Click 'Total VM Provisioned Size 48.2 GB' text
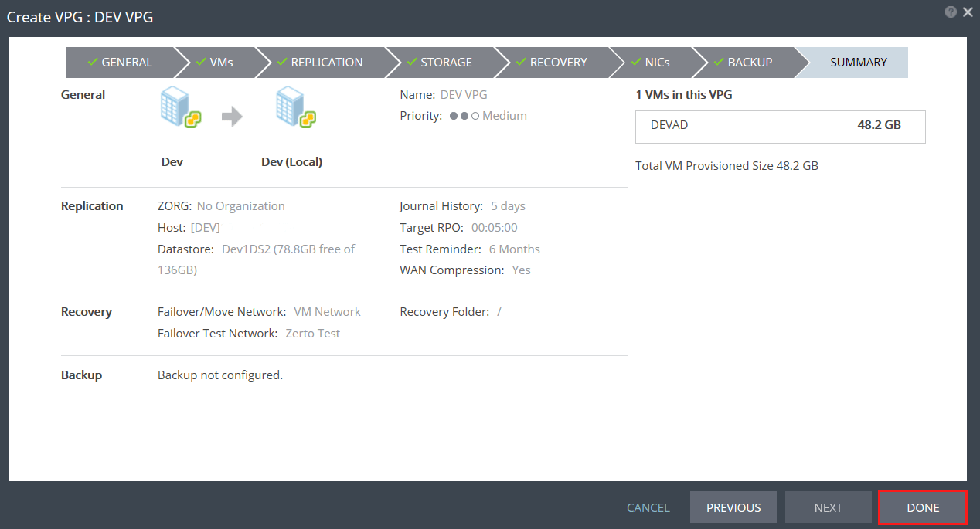Image resolution: width=980 pixels, height=529 pixels. 726,166
